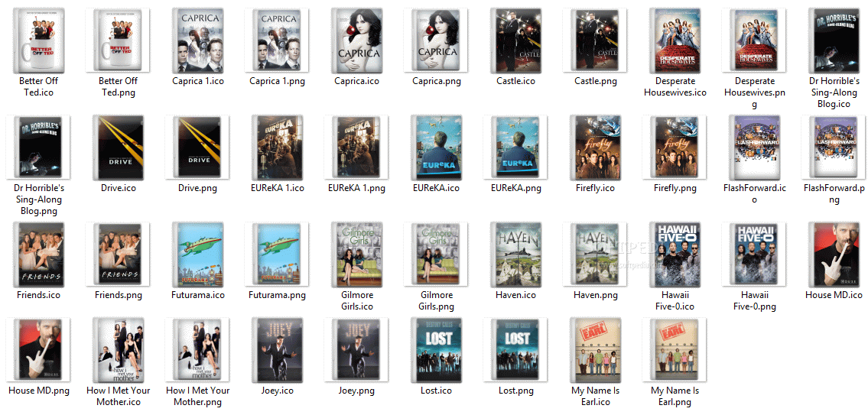The width and height of the screenshot is (868, 415).
Task: Pick the Hawaii Five-0.ico icon
Action: (676, 255)
